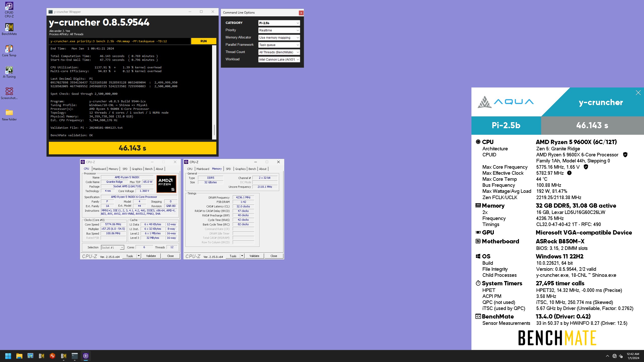Click Close button in right CPU-Z window
644x362 pixels.
pos(274,256)
